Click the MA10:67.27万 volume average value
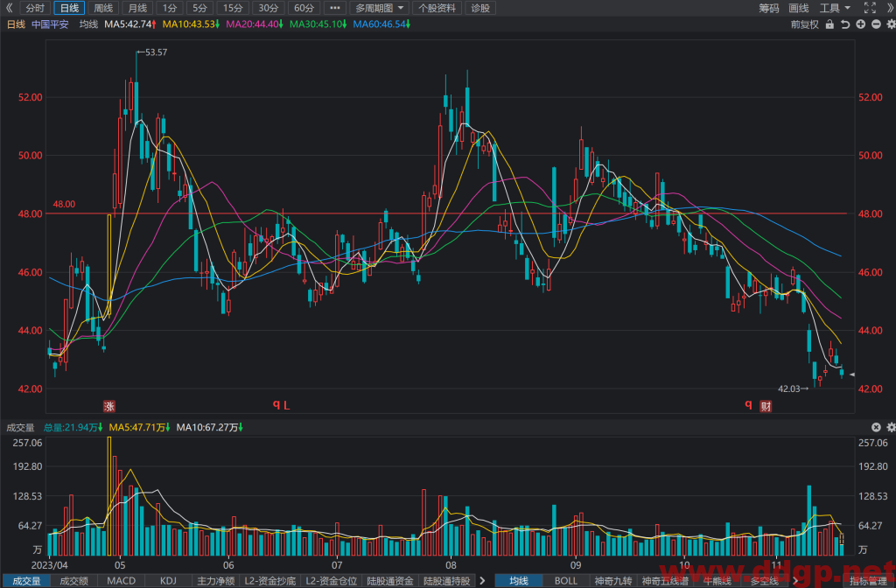This screenshot has height=588, width=896. pos(209,427)
